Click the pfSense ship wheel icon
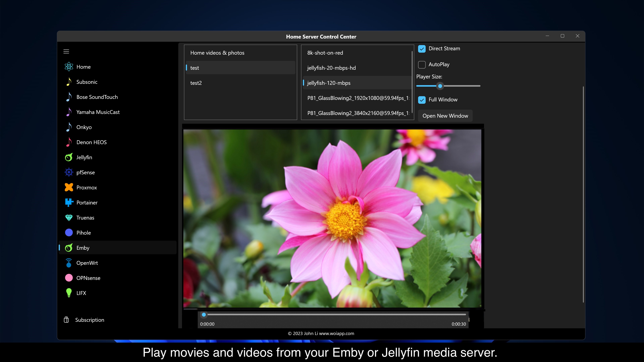The width and height of the screenshot is (644, 362). point(69,172)
